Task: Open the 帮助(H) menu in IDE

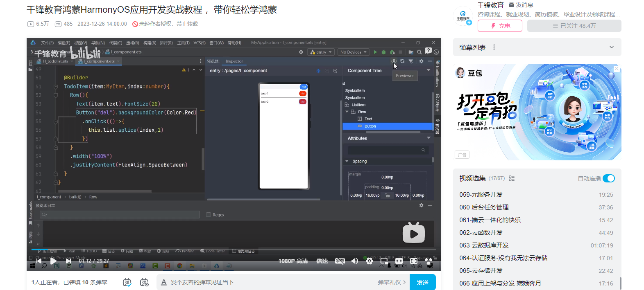Action: click(x=234, y=43)
